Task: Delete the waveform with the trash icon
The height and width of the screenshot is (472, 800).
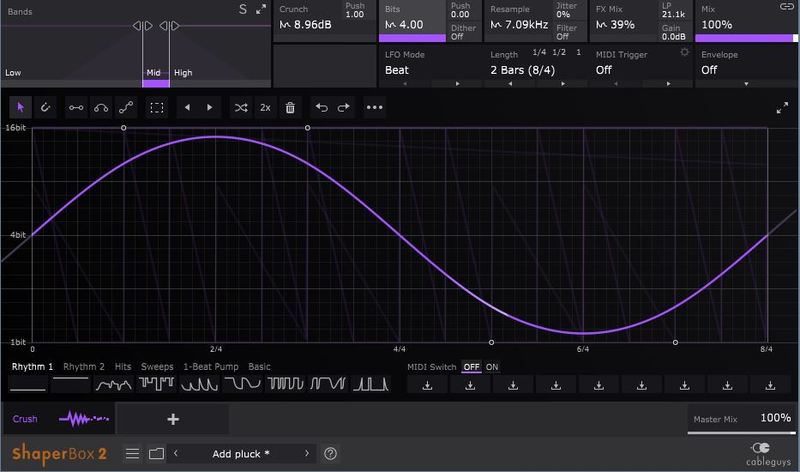Action: point(290,106)
